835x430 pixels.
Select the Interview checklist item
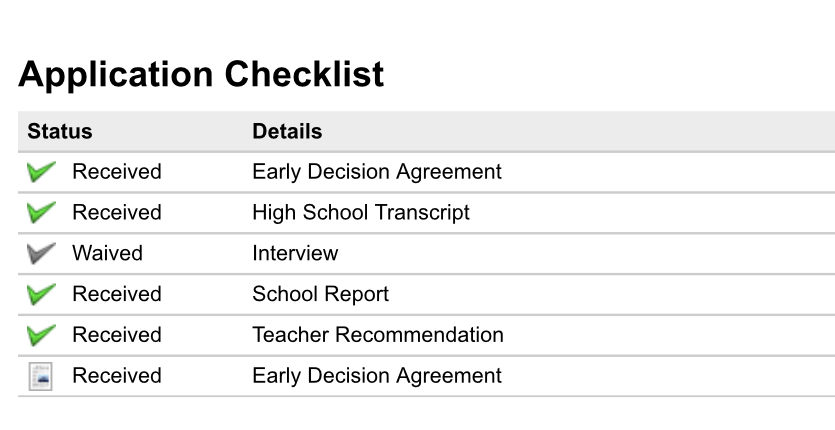coord(295,253)
